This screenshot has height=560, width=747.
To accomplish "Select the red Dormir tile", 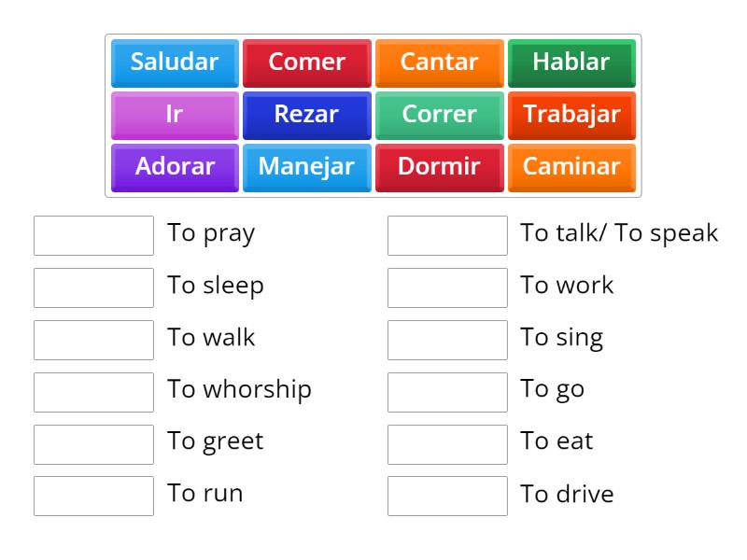I will click(x=439, y=167).
